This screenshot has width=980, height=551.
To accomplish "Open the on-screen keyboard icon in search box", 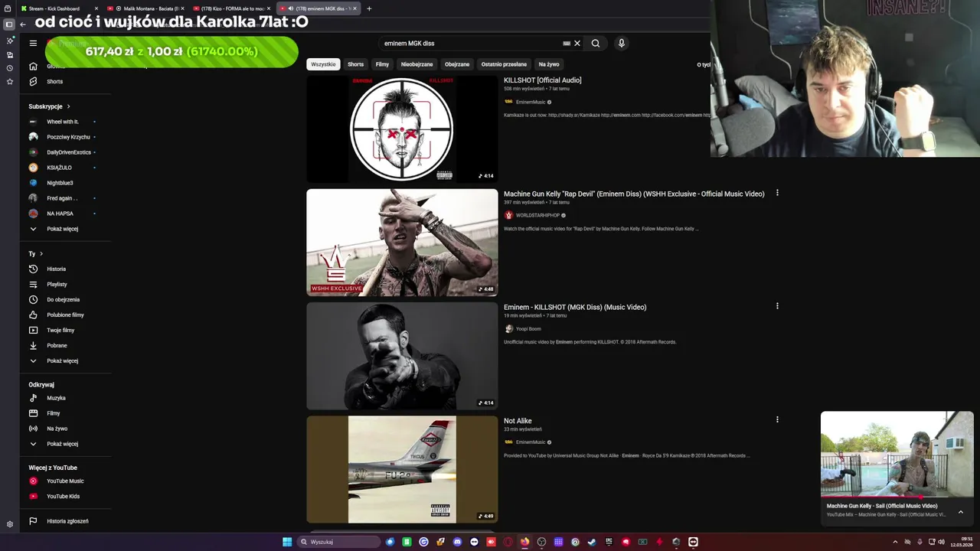I will click(567, 44).
